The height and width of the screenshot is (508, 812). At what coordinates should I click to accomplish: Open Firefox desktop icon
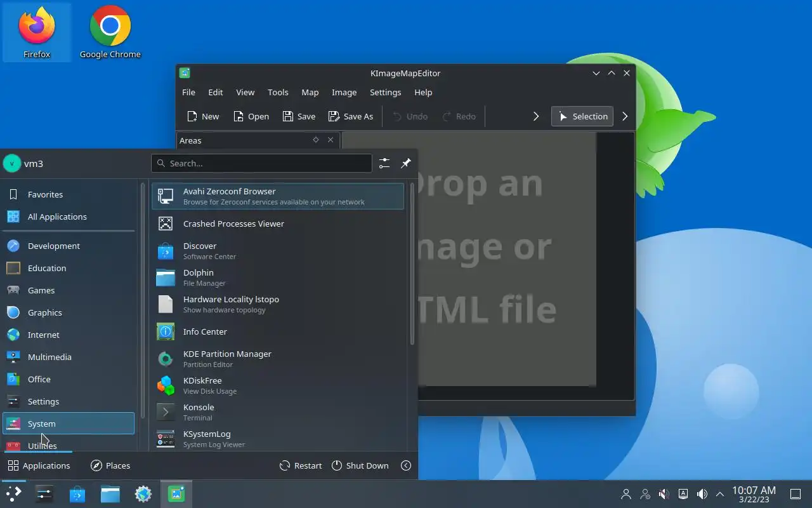click(x=37, y=33)
